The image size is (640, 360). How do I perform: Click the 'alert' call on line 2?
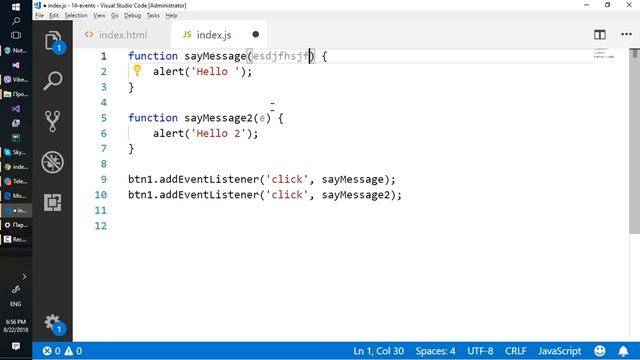click(169, 71)
